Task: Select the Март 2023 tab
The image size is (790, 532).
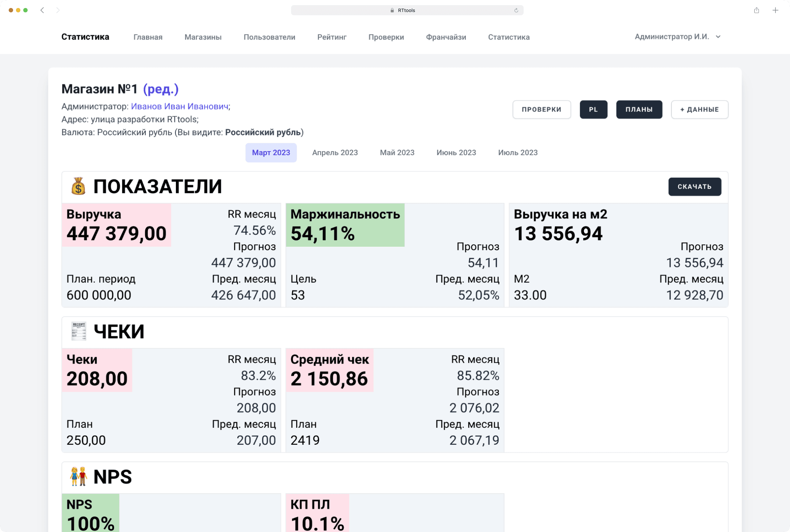Action: 271,153
